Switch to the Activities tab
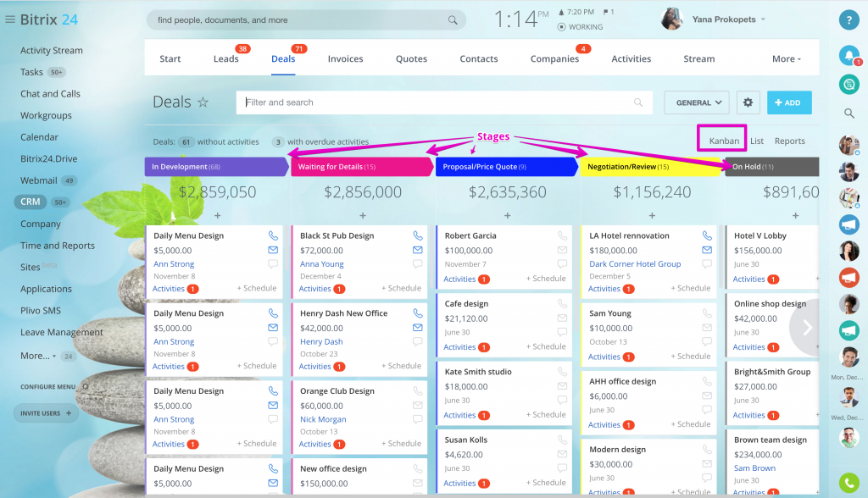Image resolution: width=868 pixels, height=498 pixels. pos(631,58)
